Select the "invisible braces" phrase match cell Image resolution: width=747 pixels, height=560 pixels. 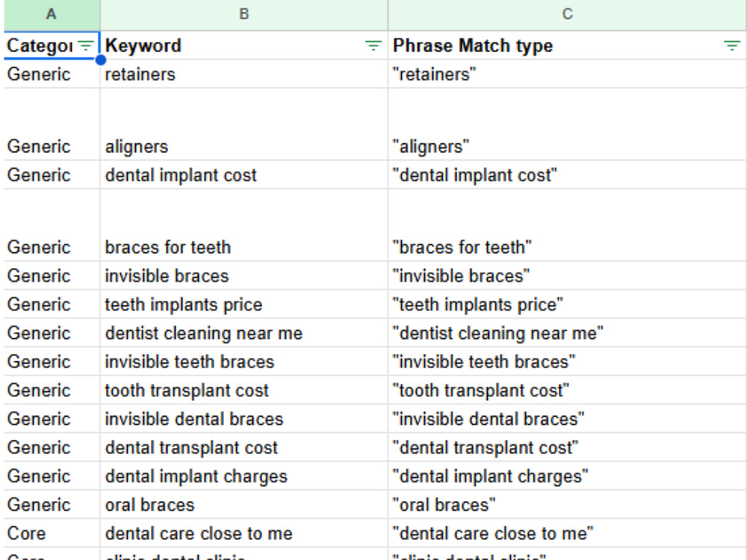pos(568,276)
